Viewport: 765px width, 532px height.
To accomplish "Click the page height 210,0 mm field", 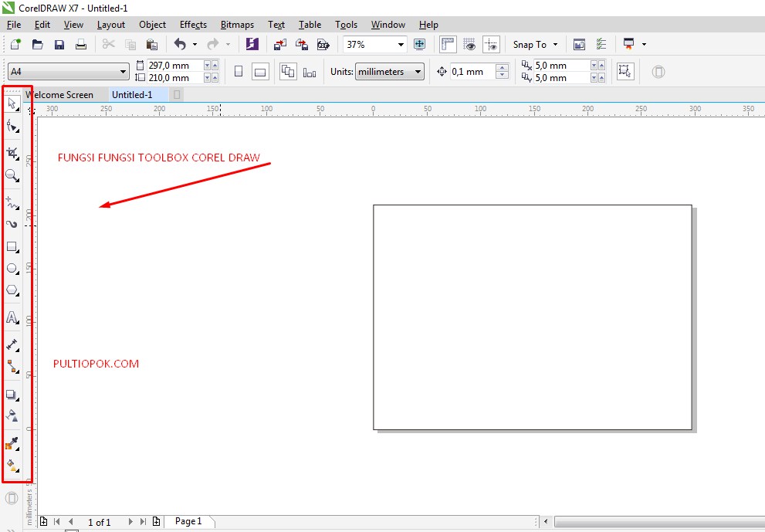I will point(174,78).
